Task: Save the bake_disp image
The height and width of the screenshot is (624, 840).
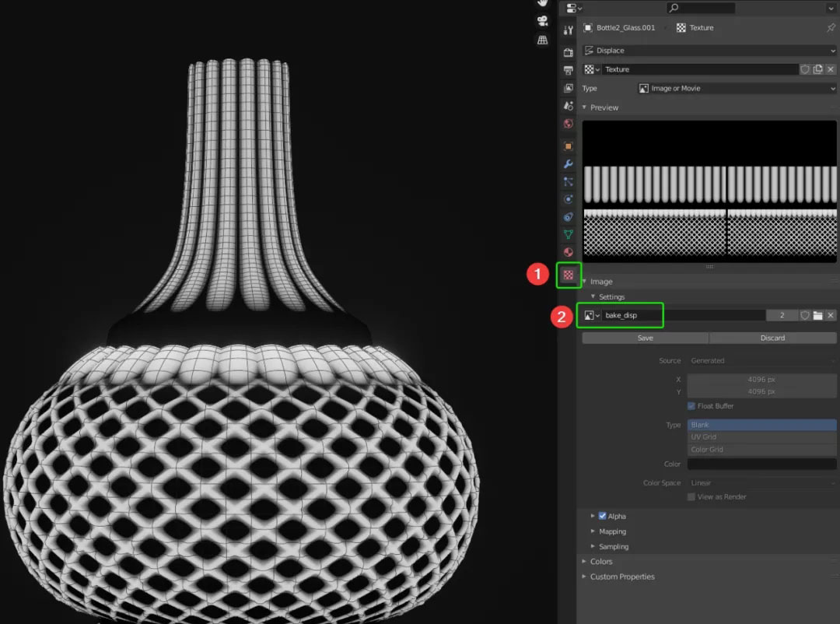Action: tap(645, 338)
